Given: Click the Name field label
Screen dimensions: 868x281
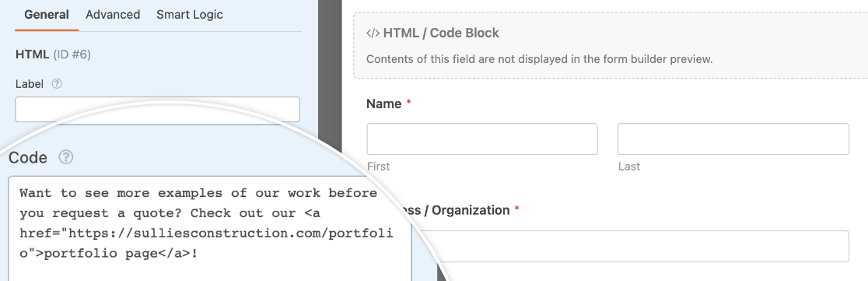Looking at the screenshot, I should click(383, 104).
